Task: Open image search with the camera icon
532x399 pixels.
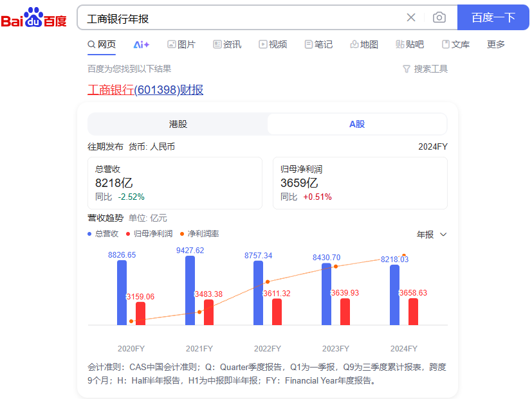Action: (x=439, y=17)
